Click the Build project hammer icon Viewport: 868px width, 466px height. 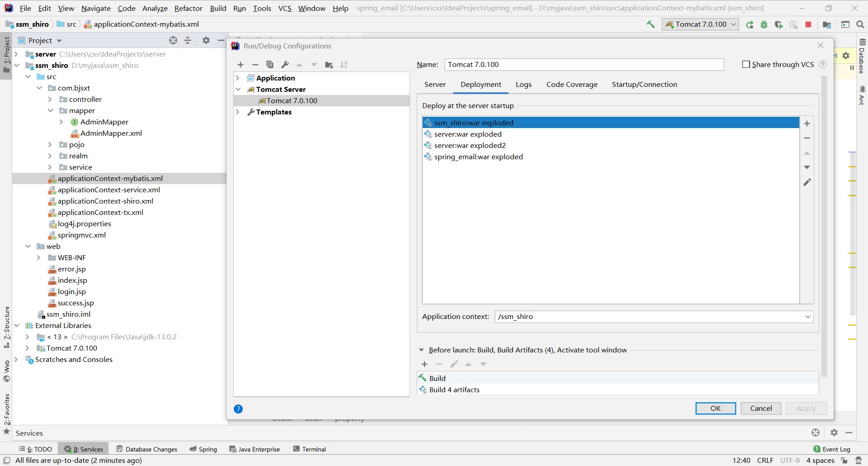[651, 24]
